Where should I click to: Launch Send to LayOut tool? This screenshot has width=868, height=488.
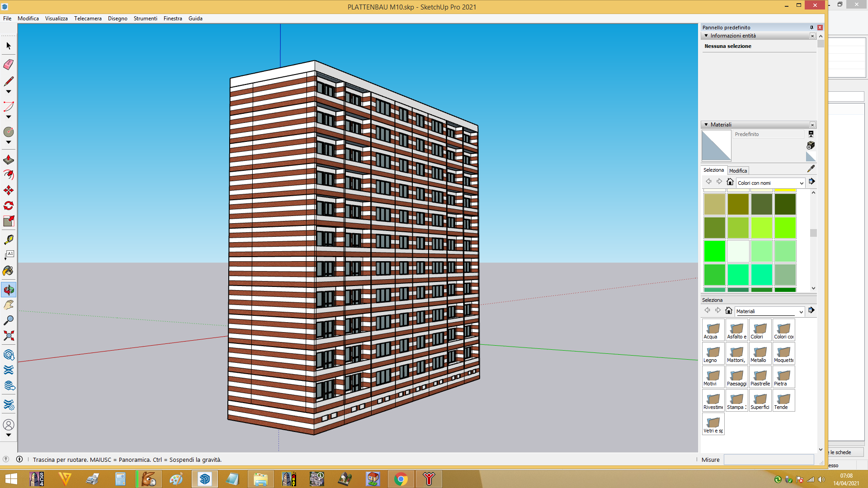(x=9, y=385)
